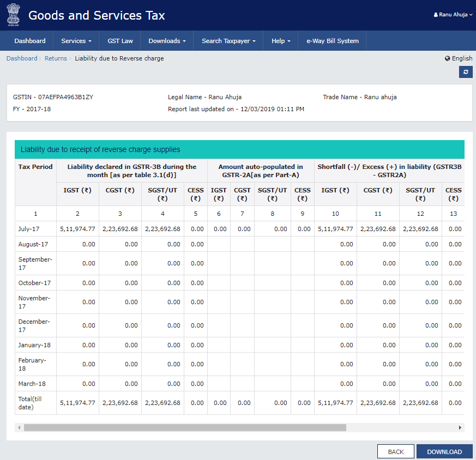
Task: Open the GST Law menu item
Action: (120, 41)
